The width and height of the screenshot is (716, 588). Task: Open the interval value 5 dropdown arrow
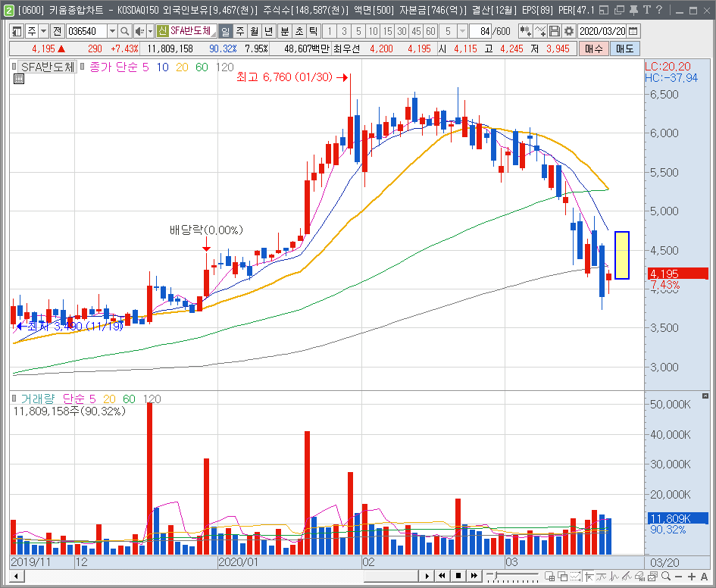click(462, 31)
